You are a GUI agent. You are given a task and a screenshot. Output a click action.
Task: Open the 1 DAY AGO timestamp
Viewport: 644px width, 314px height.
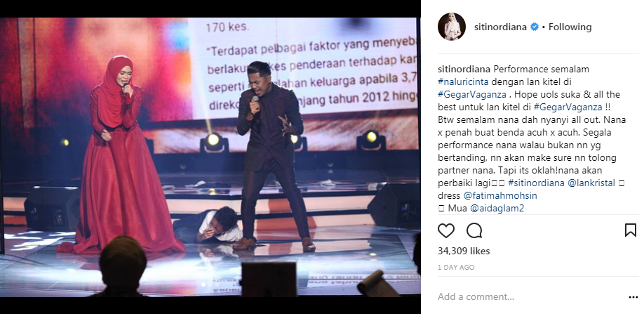click(456, 267)
